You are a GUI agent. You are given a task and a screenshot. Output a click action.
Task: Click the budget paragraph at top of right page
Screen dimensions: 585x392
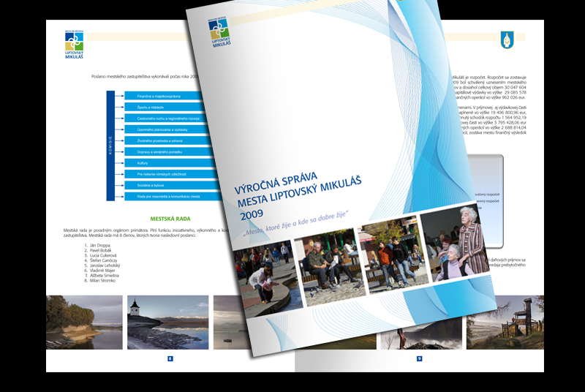488,87
